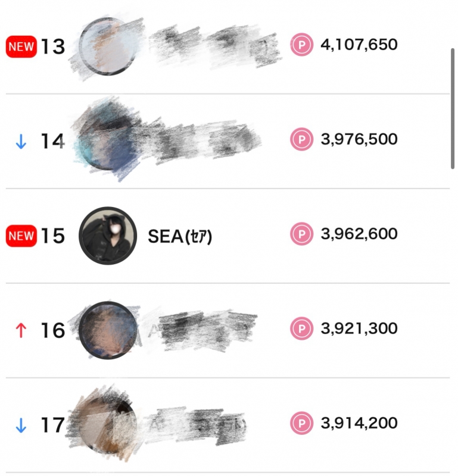458x476 pixels.
Task: Click the blue down arrow at rank 17
Action: (x=21, y=425)
